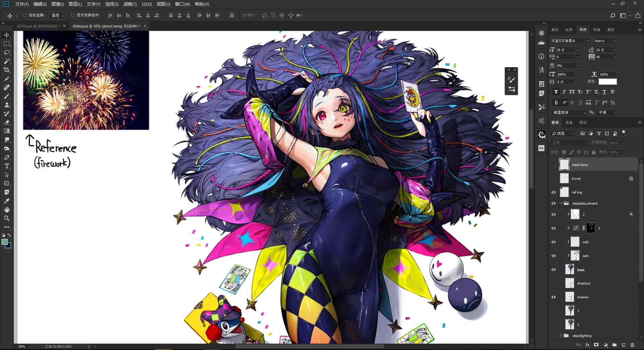Delete layer with trash icon
Screen dimensions: 644x350
click(632, 345)
